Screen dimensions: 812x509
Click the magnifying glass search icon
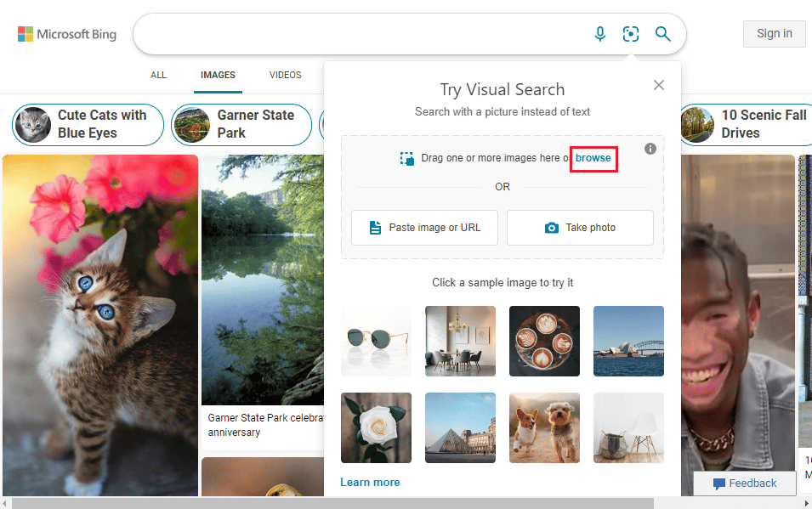point(663,34)
